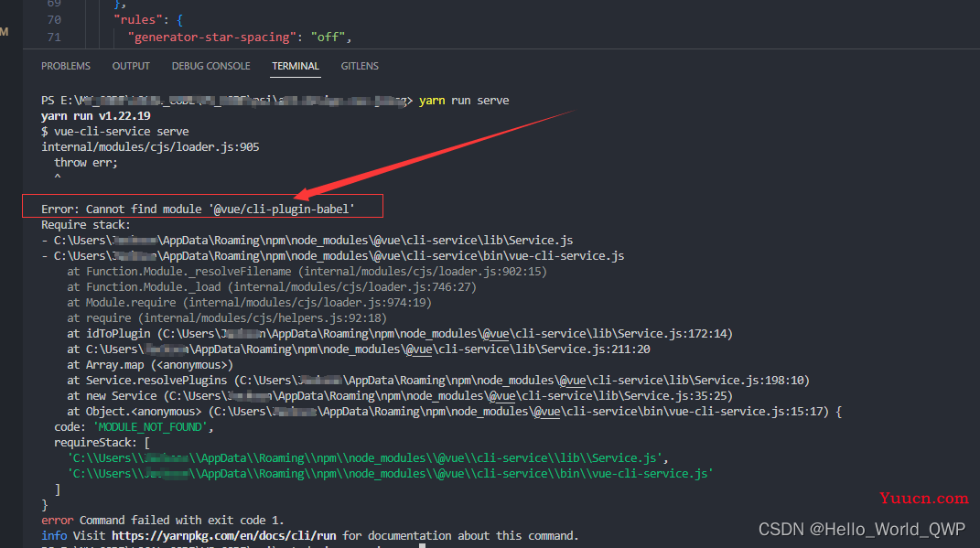The width and height of the screenshot is (980, 548).
Task: Click the 'Command failed with exit code 1' line
Action: point(163,520)
